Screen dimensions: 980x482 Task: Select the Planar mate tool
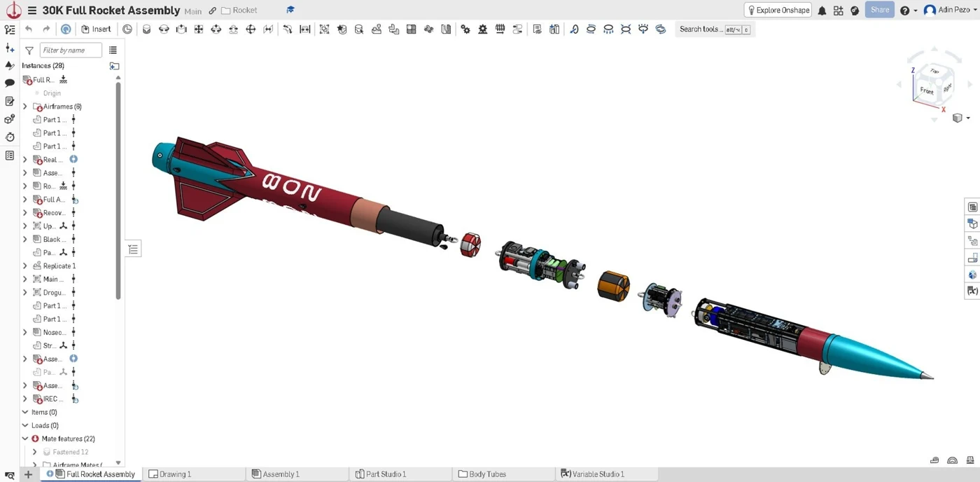199,29
